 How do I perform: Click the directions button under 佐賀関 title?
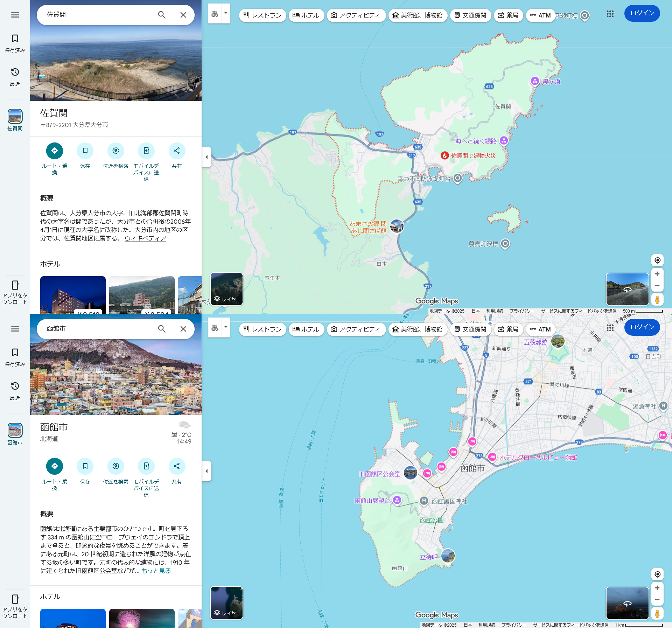point(55,151)
